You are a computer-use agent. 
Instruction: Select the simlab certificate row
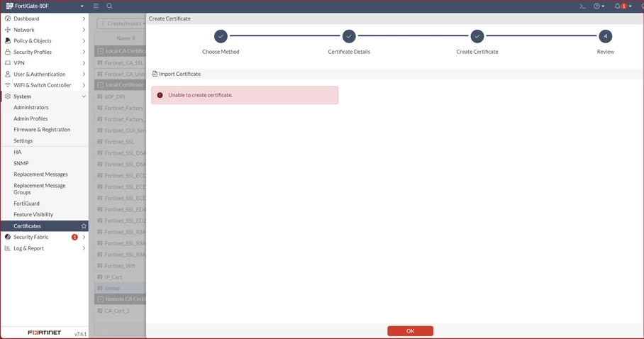[x=120, y=289]
